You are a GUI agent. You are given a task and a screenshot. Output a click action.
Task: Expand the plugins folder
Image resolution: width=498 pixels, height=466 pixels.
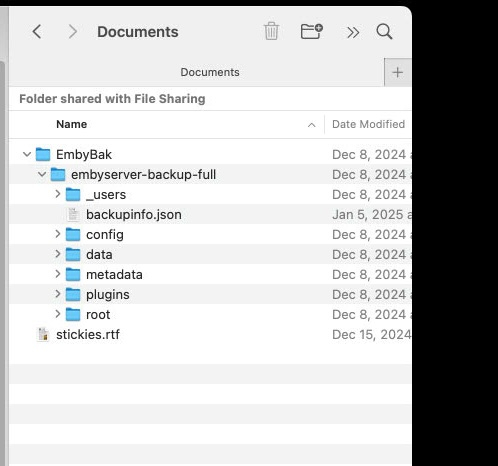click(x=58, y=294)
